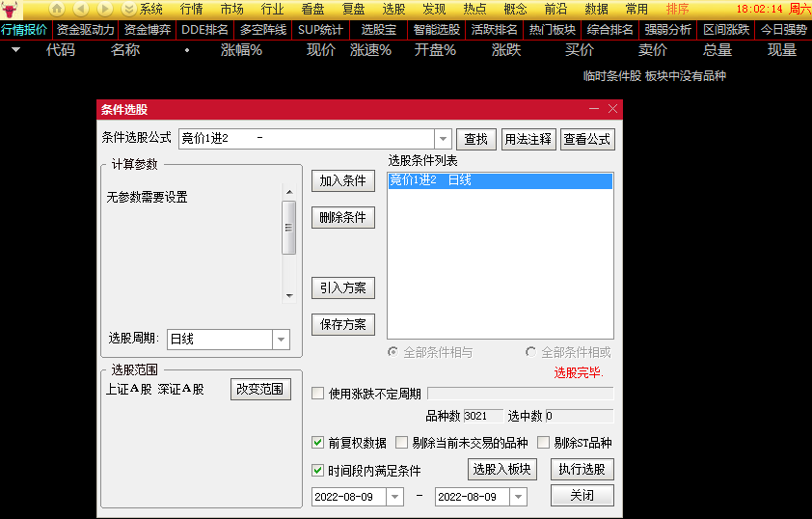The height and width of the screenshot is (519, 812).
Task: Open the end date dropdown
Action: (x=519, y=497)
